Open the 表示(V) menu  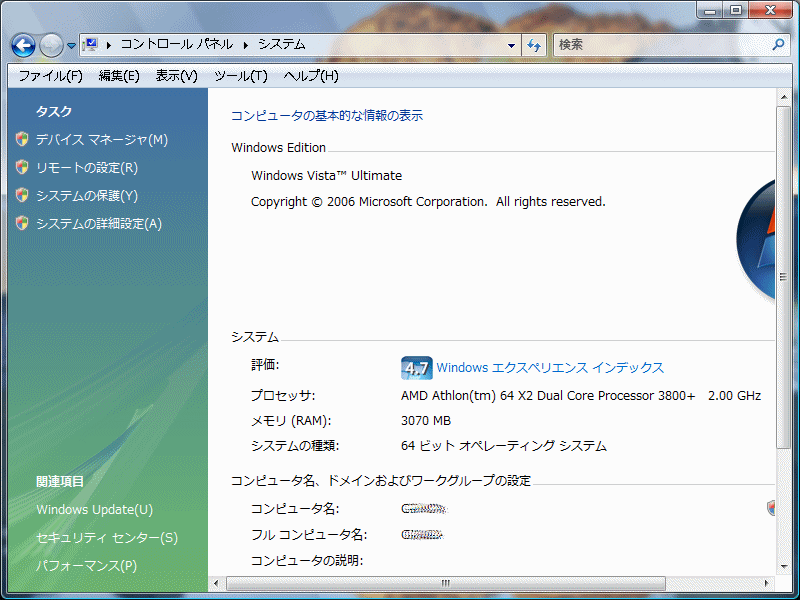click(176, 76)
